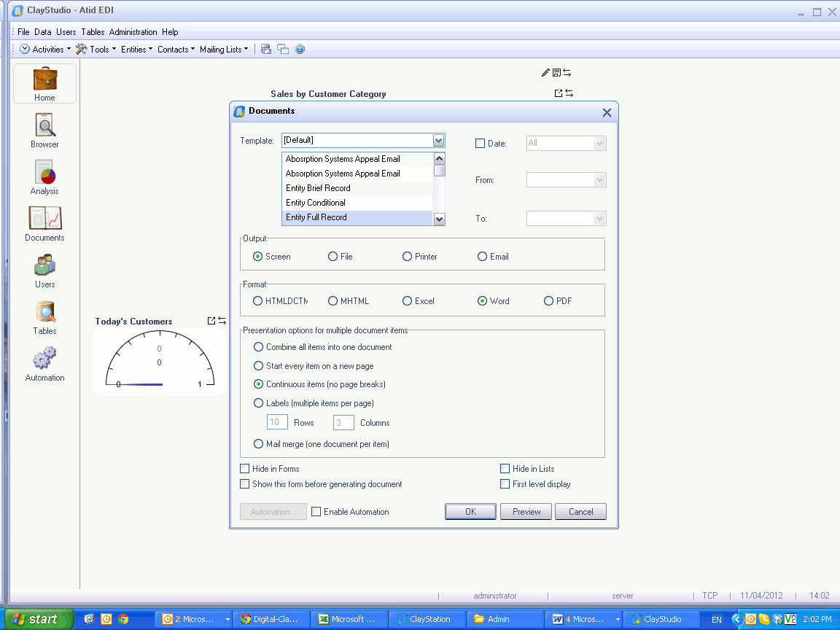Image resolution: width=840 pixels, height=630 pixels.
Task: Select File output radio button
Action: click(x=332, y=257)
